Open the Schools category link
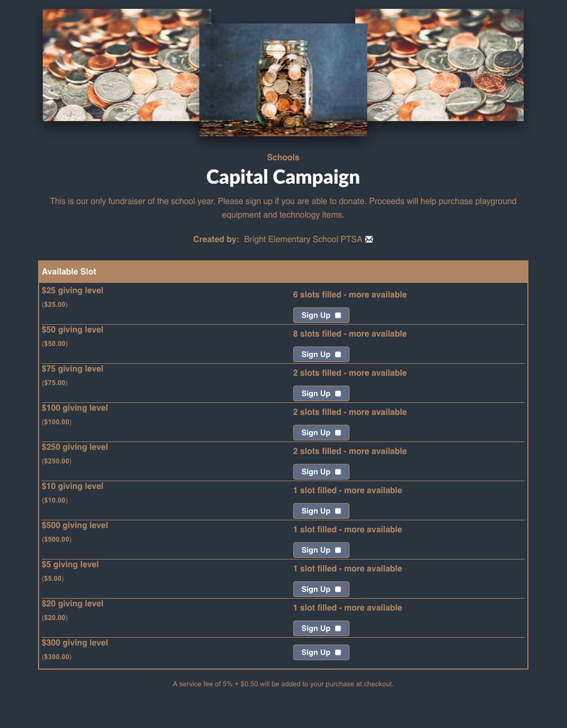Image resolution: width=567 pixels, height=728 pixels. point(282,157)
